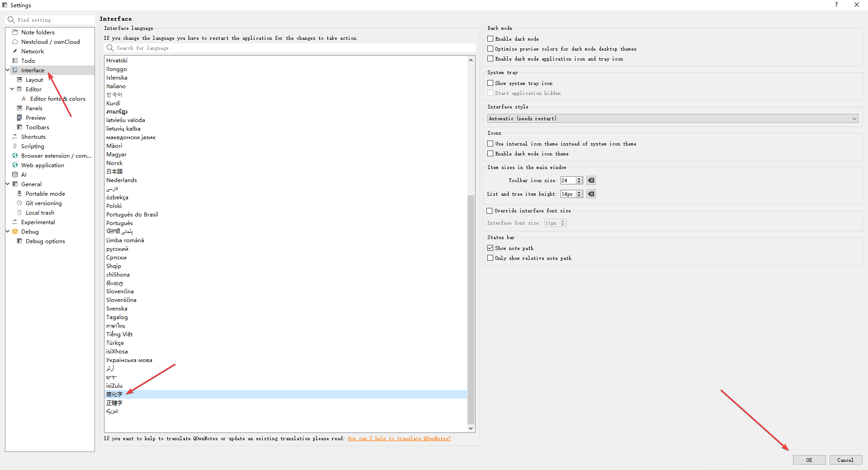Click the Debug options icon
The image size is (868, 470).
click(19, 241)
